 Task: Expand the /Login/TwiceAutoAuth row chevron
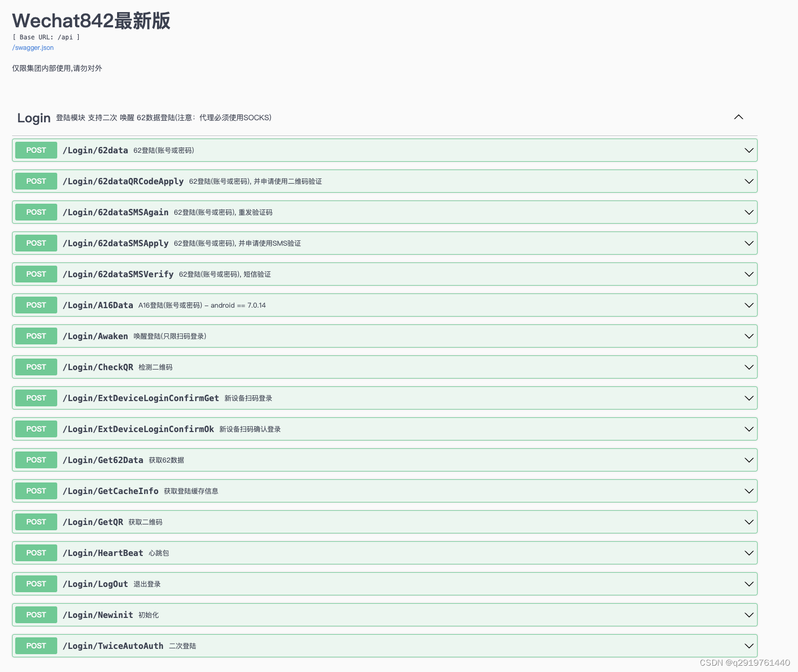749,646
